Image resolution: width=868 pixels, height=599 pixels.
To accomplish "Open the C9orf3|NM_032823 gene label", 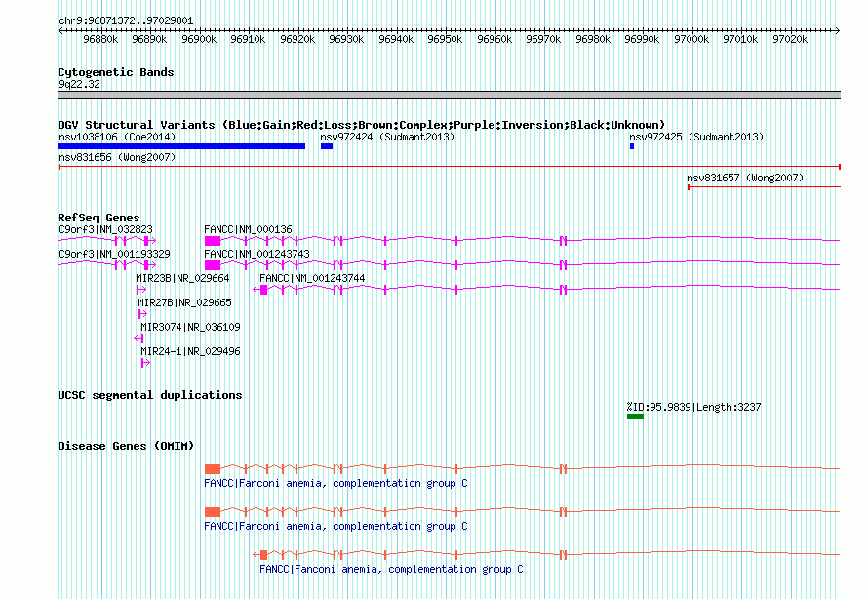I will [x=105, y=229].
